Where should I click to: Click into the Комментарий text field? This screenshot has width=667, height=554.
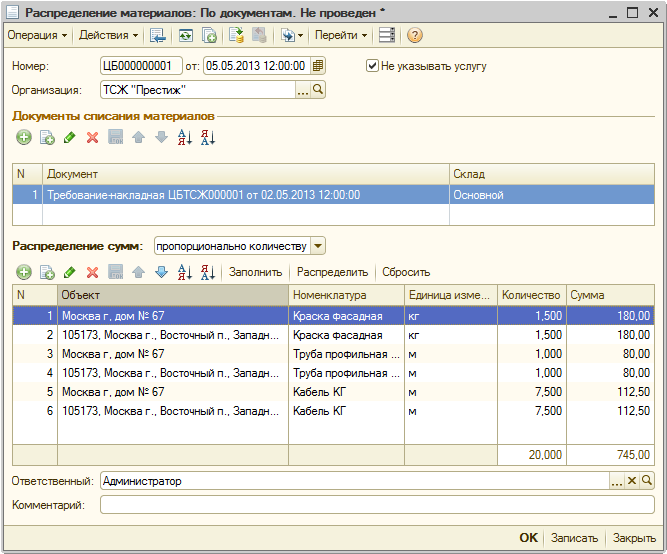[x=376, y=505]
